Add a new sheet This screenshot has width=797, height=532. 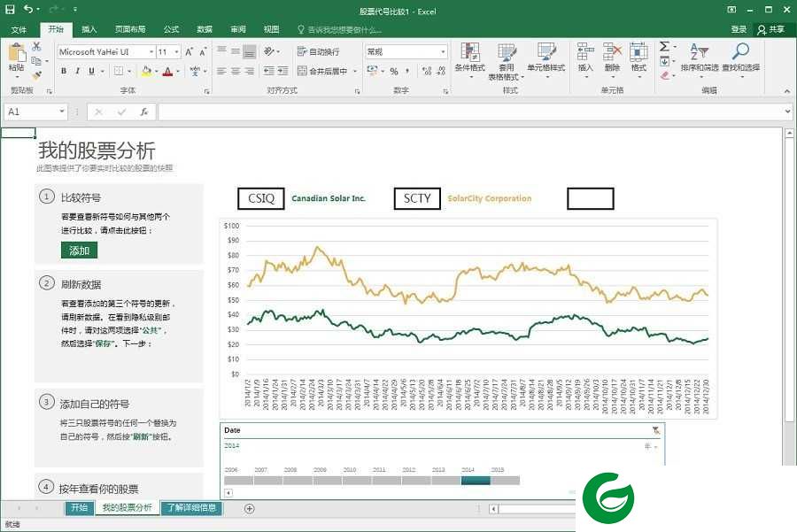(249, 508)
